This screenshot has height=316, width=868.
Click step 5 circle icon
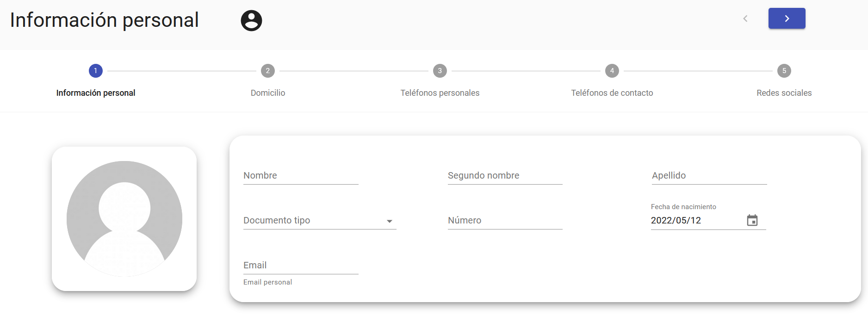click(784, 71)
